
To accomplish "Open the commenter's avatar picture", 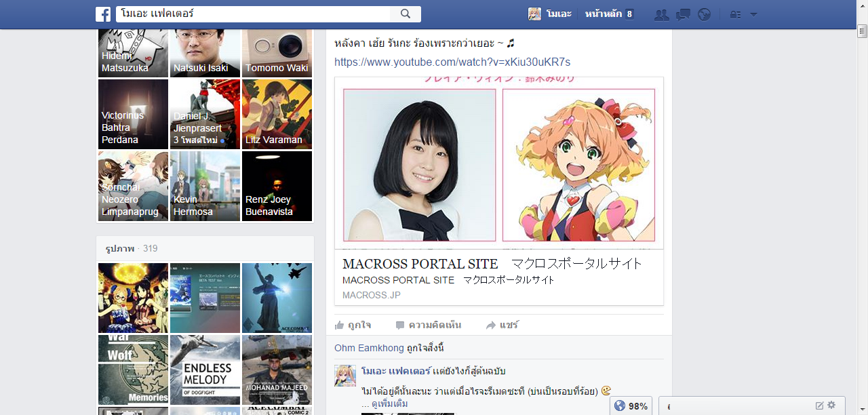I will pos(345,376).
